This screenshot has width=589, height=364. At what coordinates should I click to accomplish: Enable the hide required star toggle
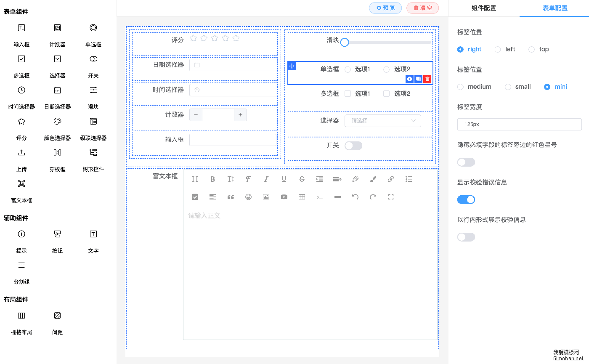pyautogui.click(x=466, y=162)
